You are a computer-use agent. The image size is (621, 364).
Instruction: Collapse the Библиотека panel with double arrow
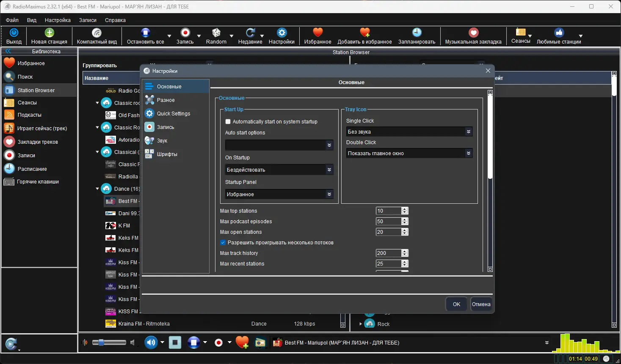coord(8,51)
